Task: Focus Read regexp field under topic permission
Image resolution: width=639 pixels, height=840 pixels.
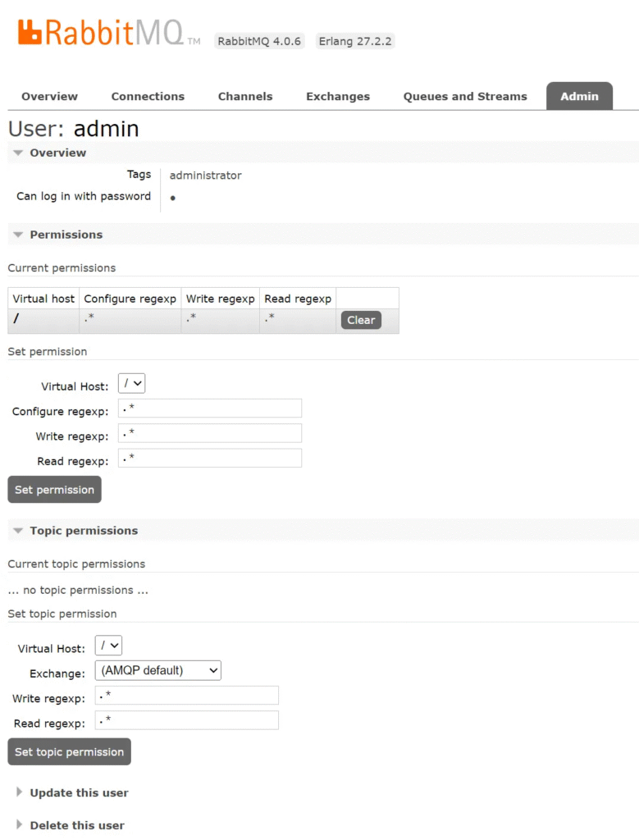Action: click(186, 720)
